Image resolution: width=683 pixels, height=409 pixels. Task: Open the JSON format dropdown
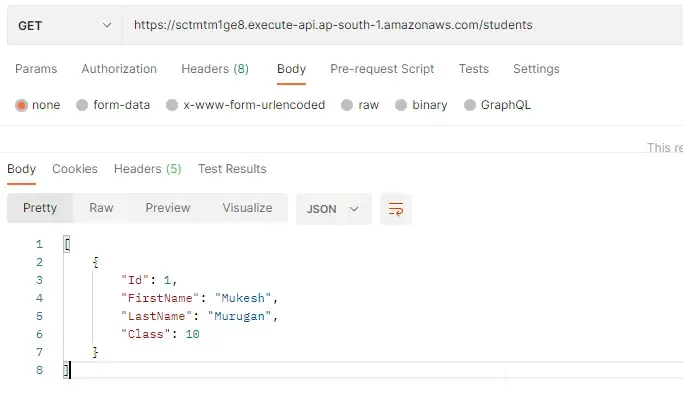(334, 209)
